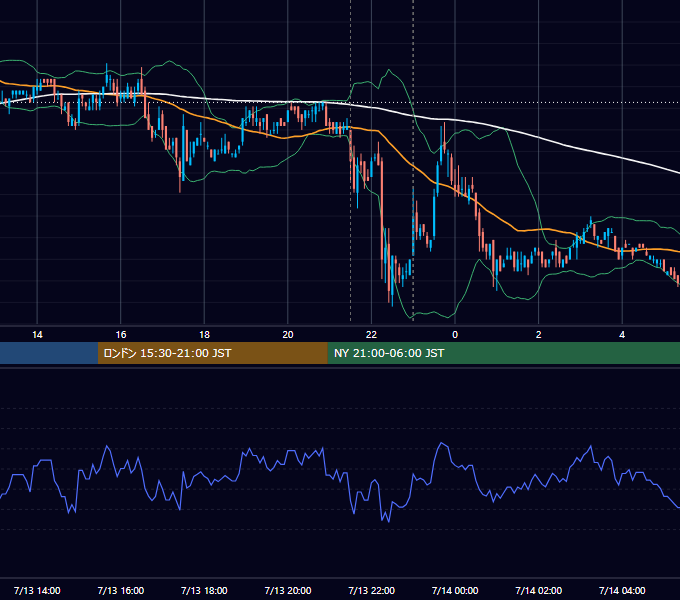The height and width of the screenshot is (600, 680).
Task: Click the 7/13 22:00 time label
Action: [372, 590]
